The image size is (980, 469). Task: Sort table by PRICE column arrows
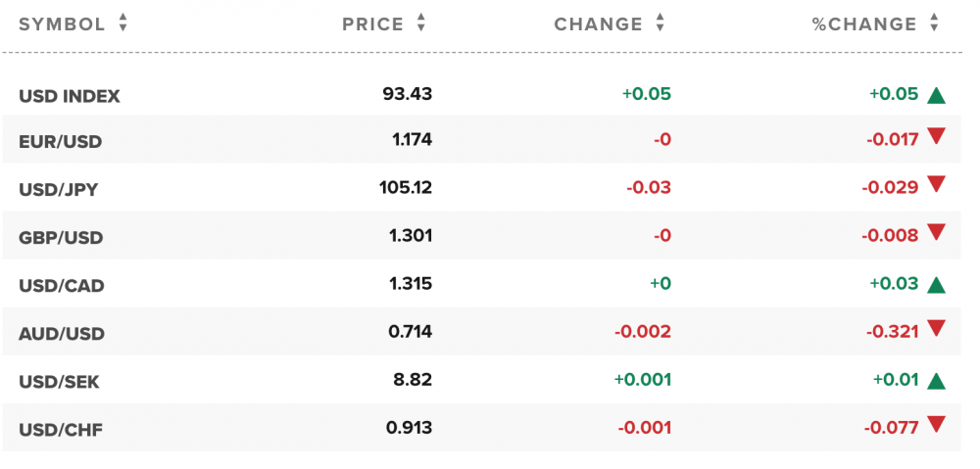[421, 23]
